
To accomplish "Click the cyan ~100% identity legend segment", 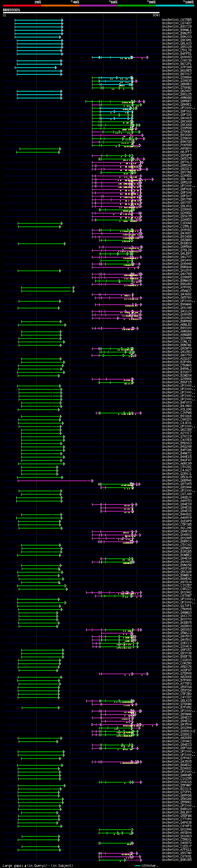I will click(x=175, y=6).
